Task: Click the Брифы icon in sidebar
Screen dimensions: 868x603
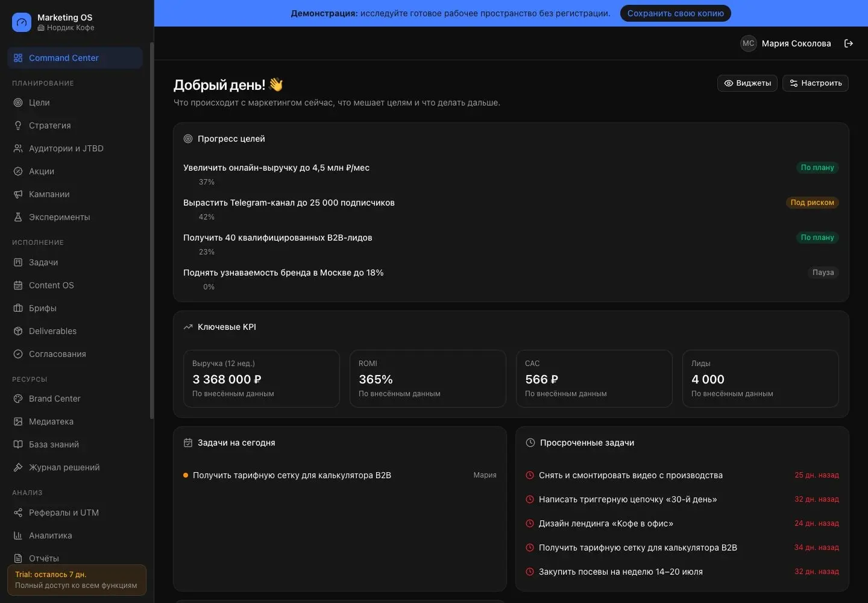Action: point(18,308)
